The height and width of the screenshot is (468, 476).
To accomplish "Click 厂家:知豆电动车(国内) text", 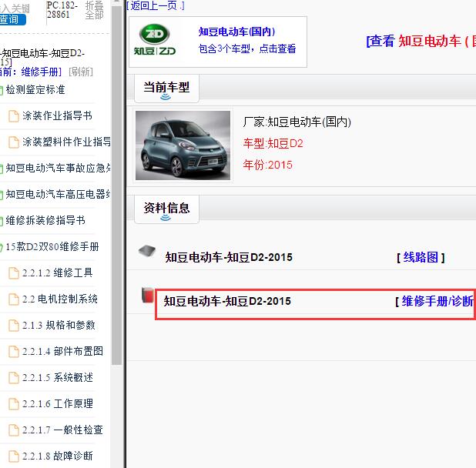I will pos(297,122).
